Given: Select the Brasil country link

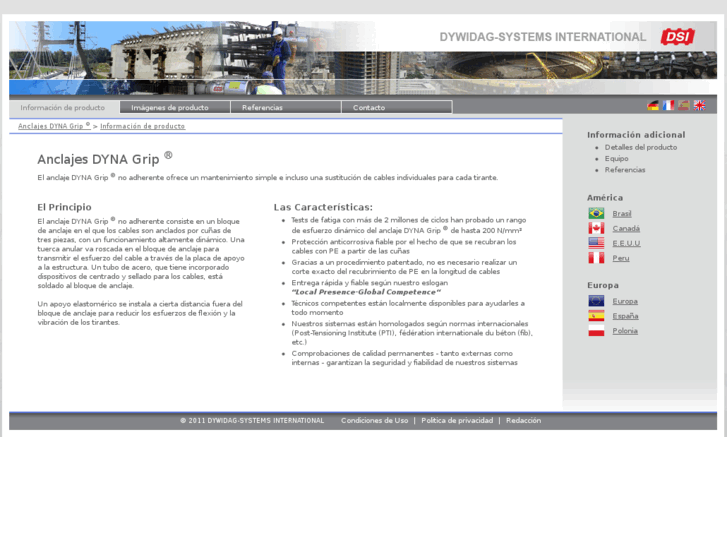Looking at the screenshot, I should (x=622, y=214).
